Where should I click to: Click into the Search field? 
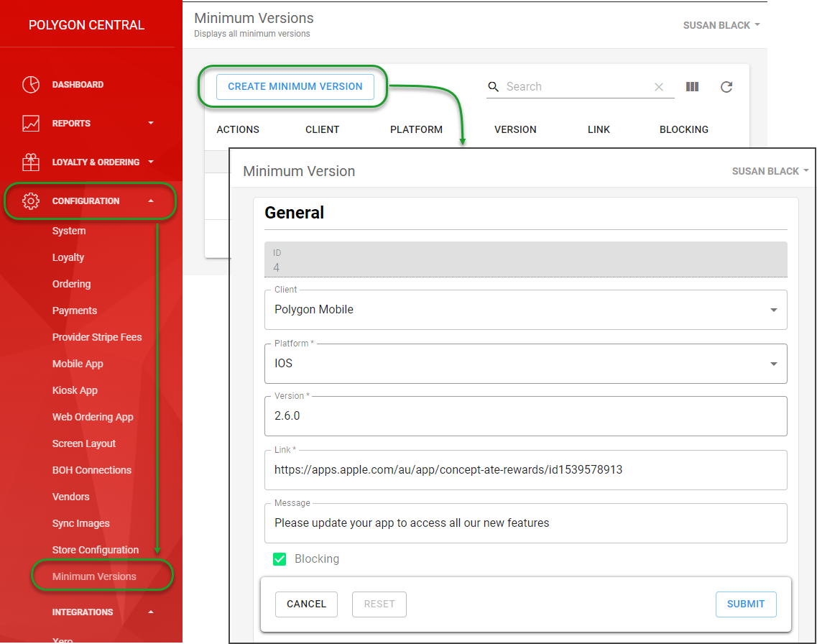[x=578, y=86]
